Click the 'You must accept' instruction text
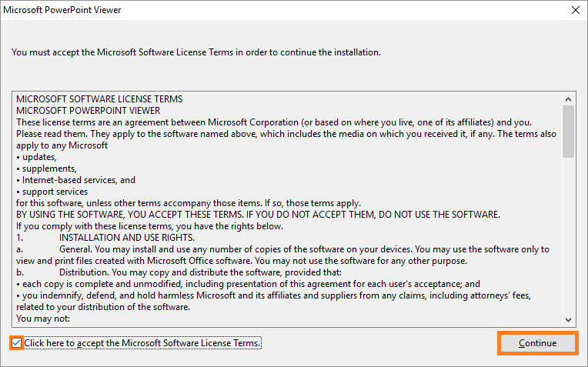 tap(196, 52)
